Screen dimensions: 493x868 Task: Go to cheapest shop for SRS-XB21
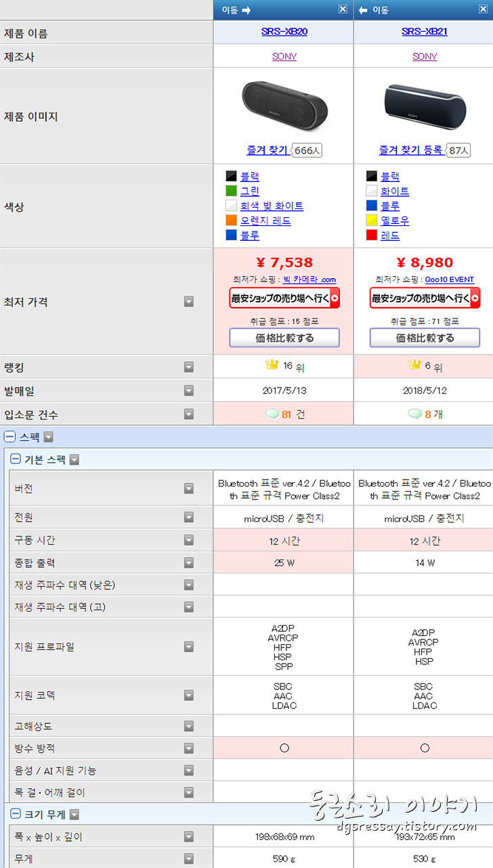425,298
